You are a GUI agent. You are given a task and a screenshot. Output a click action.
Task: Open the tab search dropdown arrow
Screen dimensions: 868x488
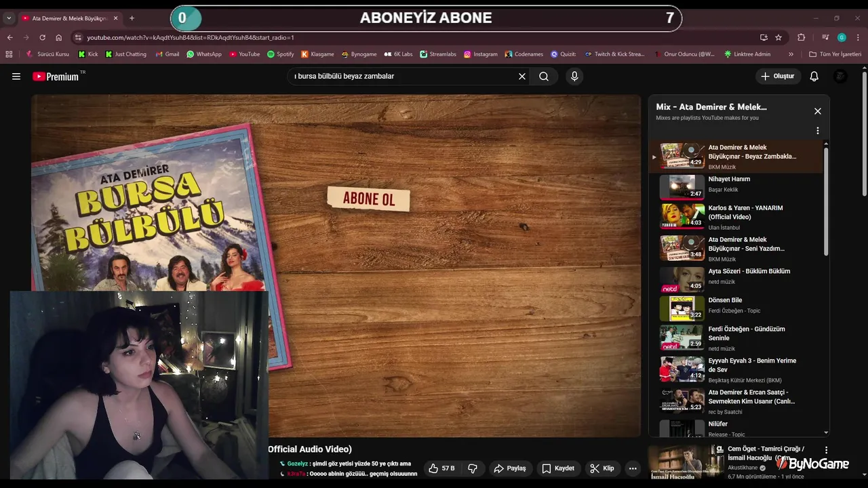coord(9,18)
